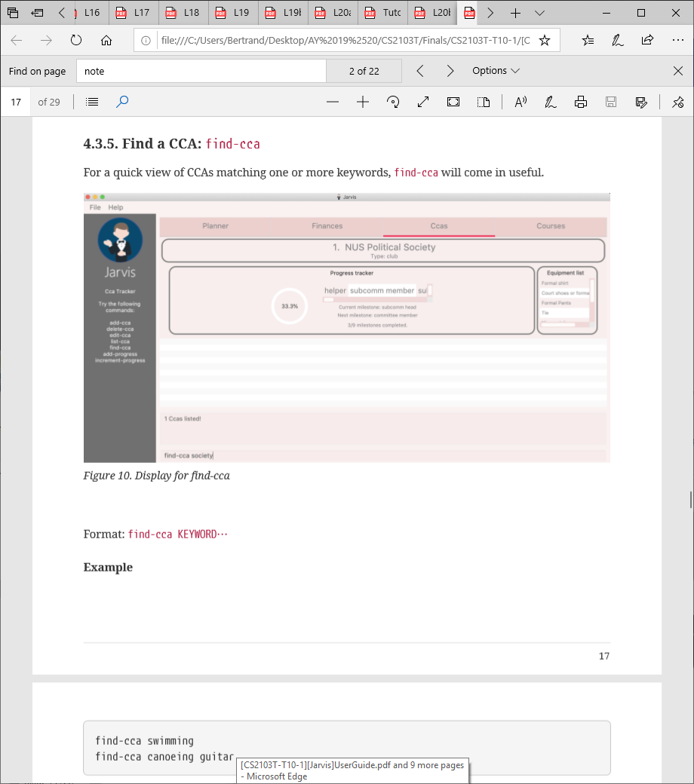Viewport: 694px width, 784px height.
Task: Switch to the L19 tab
Action: pos(233,13)
